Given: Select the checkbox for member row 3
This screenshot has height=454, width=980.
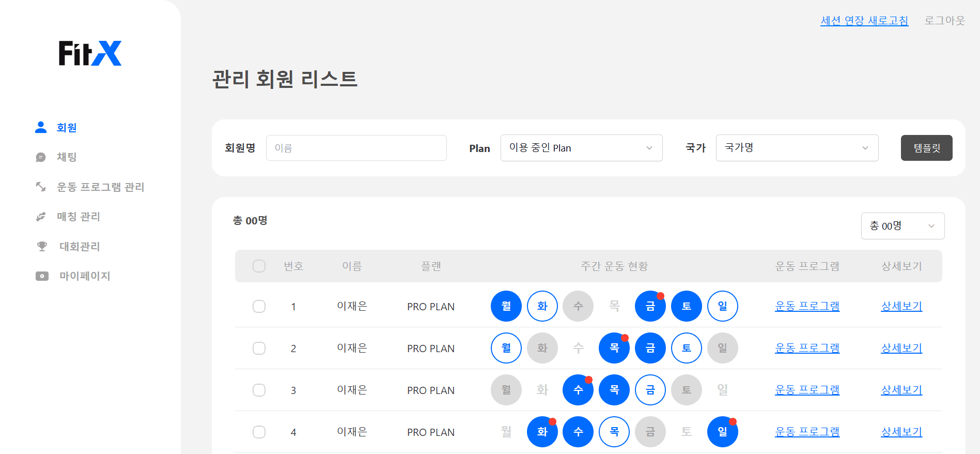Looking at the screenshot, I should 259,390.
